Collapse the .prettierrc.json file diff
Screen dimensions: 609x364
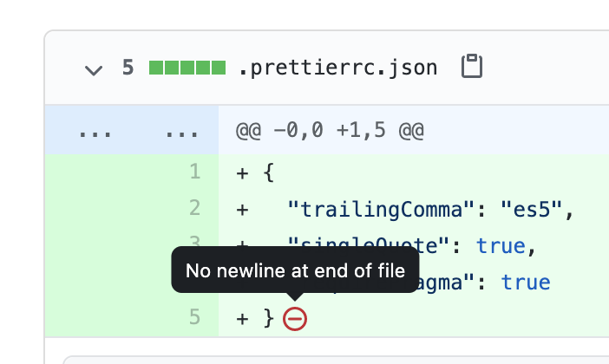pyautogui.click(x=94, y=70)
